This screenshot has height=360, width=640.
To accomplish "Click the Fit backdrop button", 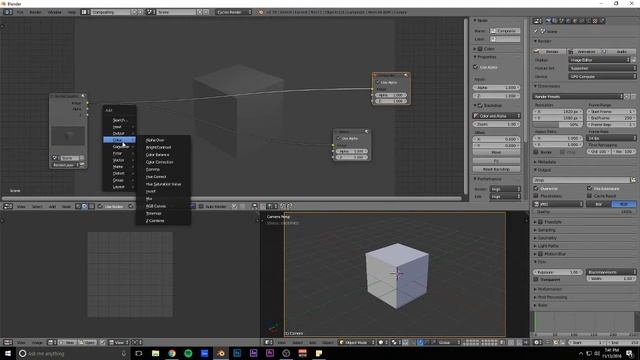I will click(496, 161).
